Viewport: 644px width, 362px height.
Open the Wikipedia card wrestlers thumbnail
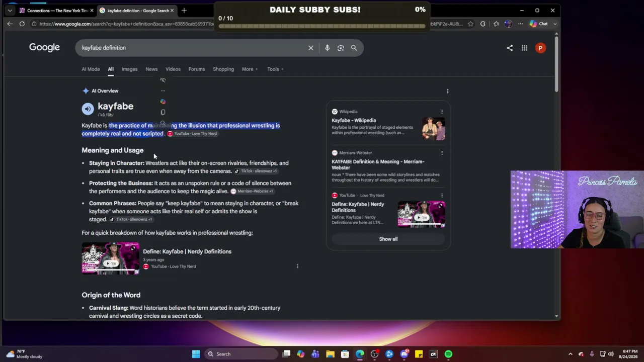coord(433,129)
